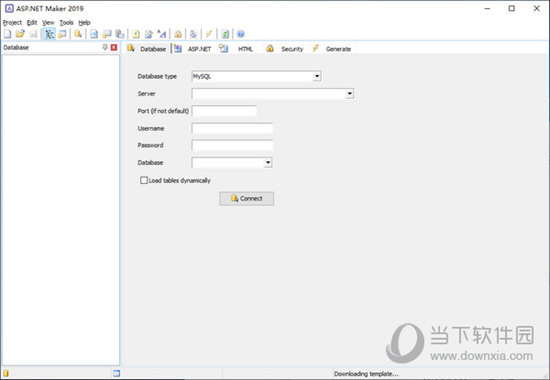Click the padlock security toolbar icon

click(x=178, y=34)
